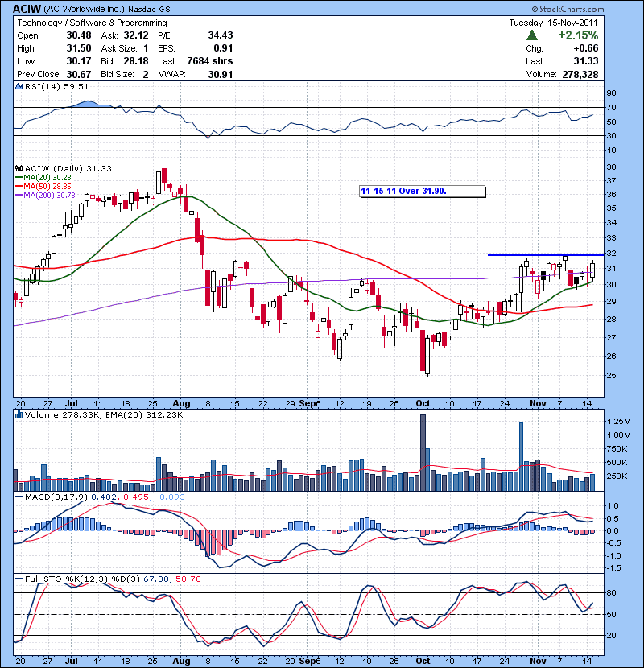Click the Jul label on bottom date axis
This screenshot has height=668, width=644.
click(71, 661)
